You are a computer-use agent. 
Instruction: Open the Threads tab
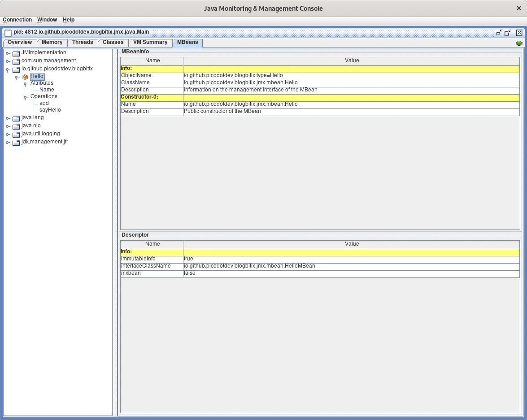coord(83,43)
